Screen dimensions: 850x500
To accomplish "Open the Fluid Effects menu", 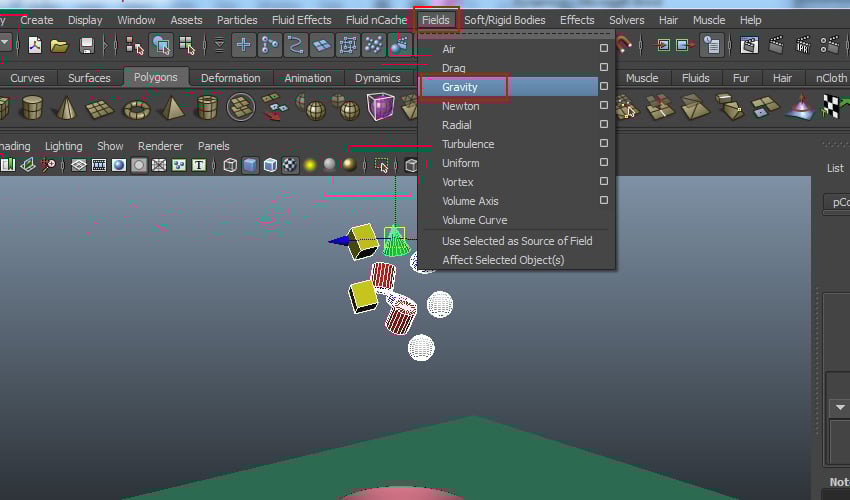I will pyautogui.click(x=301, y=20).
